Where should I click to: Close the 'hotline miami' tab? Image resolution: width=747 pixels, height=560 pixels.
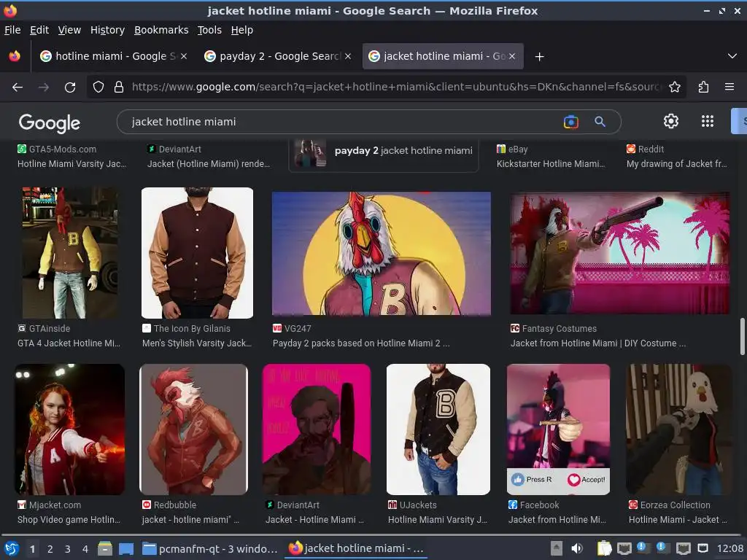tap(184, 56)
